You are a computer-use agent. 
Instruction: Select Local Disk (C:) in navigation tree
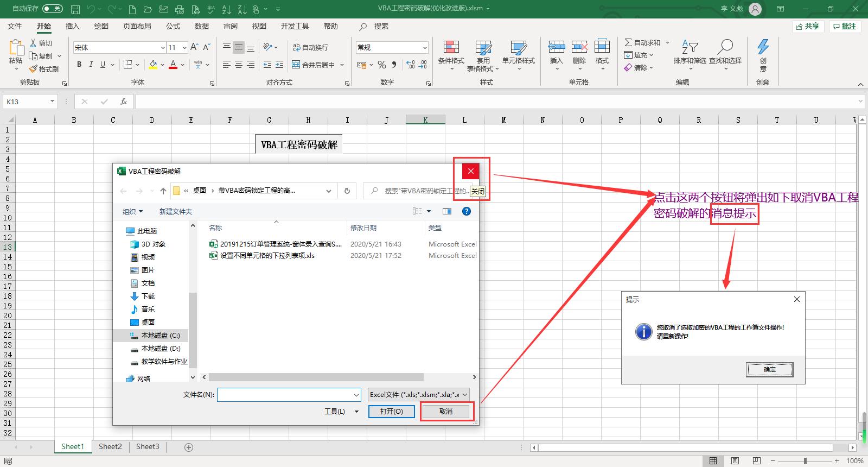(x=160, y=335)
